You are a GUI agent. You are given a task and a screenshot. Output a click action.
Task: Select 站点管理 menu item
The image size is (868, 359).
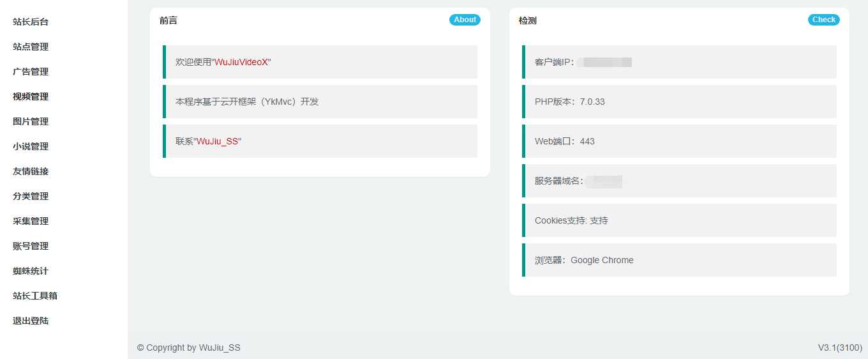31,47
